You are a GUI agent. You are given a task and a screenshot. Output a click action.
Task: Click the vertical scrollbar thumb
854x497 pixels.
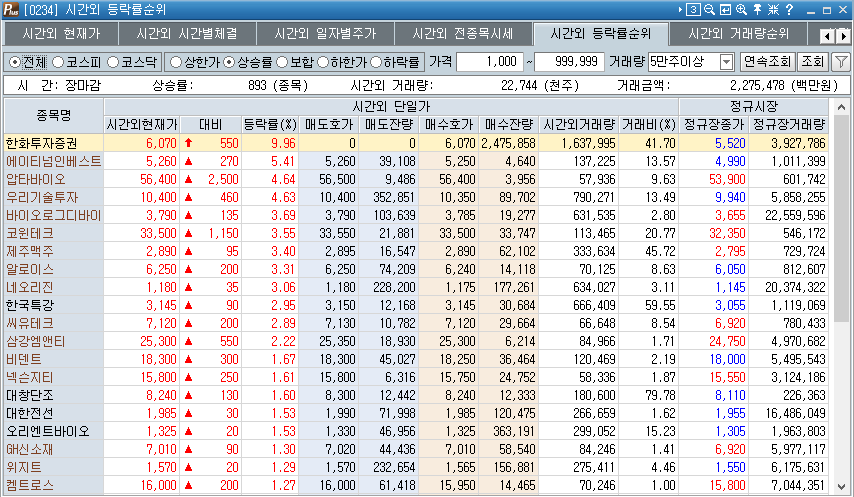(x=841, y=218)
